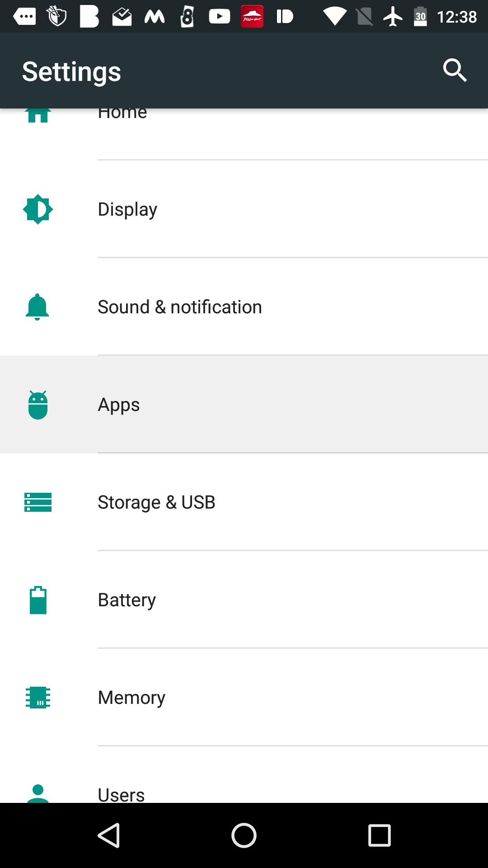This screenshot has height=868, width=488.
Task: Tap the Memory chip icon
Action: click(x=38, y=698)
